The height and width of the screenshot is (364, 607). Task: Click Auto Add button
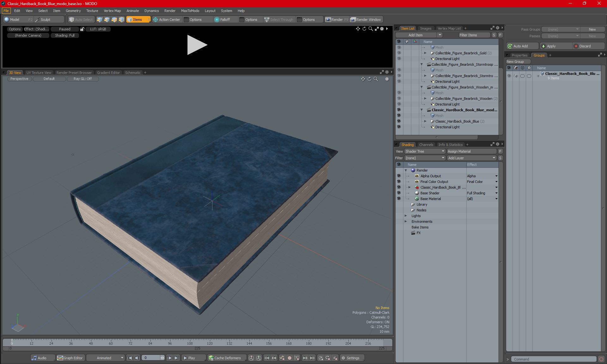click(x=522, y=46)
